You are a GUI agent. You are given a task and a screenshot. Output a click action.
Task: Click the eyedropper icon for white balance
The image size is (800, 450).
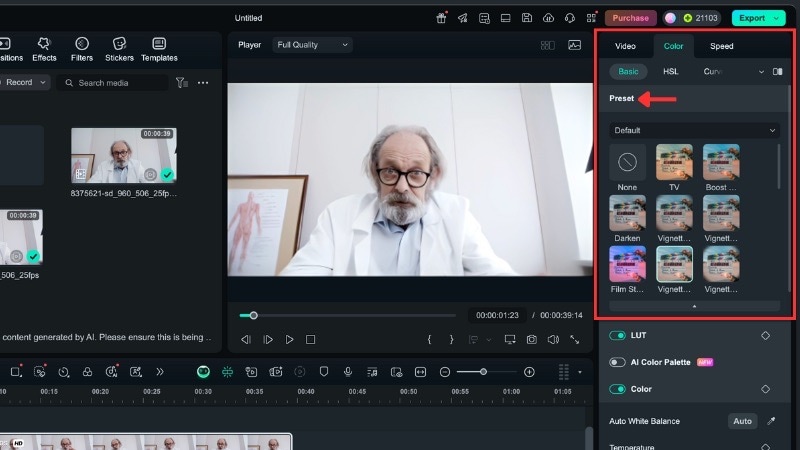771,421
